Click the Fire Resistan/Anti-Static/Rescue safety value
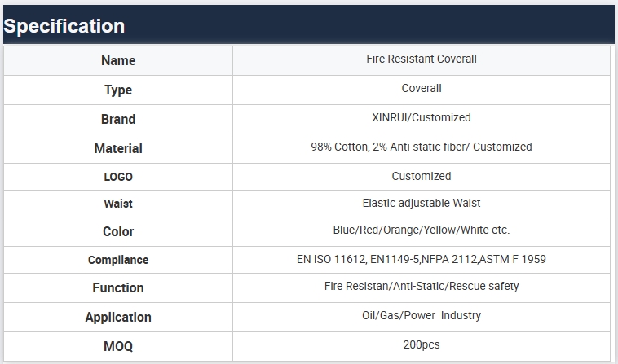618x364 pixels. pos(422,287)
